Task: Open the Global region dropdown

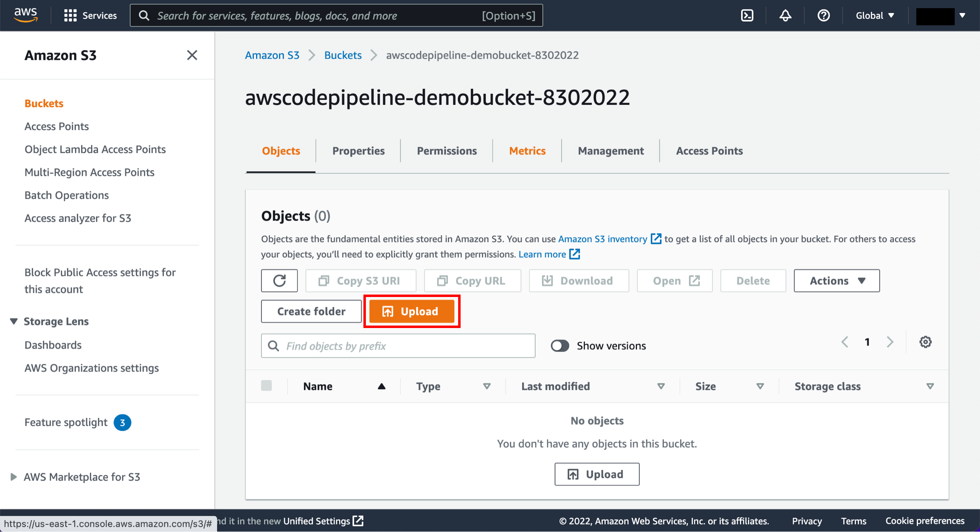Action: [875, 16]
